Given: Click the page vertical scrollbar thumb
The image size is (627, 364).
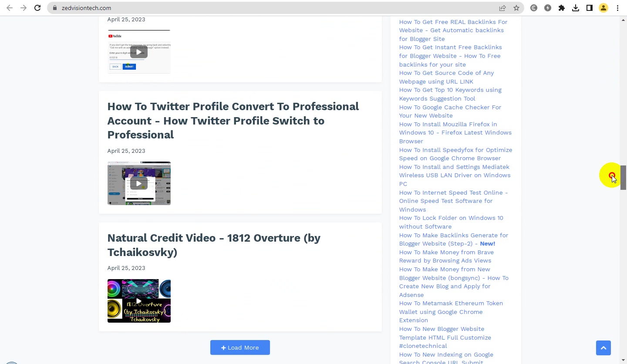Looking at the screenshot, I should tap(623, 178).
